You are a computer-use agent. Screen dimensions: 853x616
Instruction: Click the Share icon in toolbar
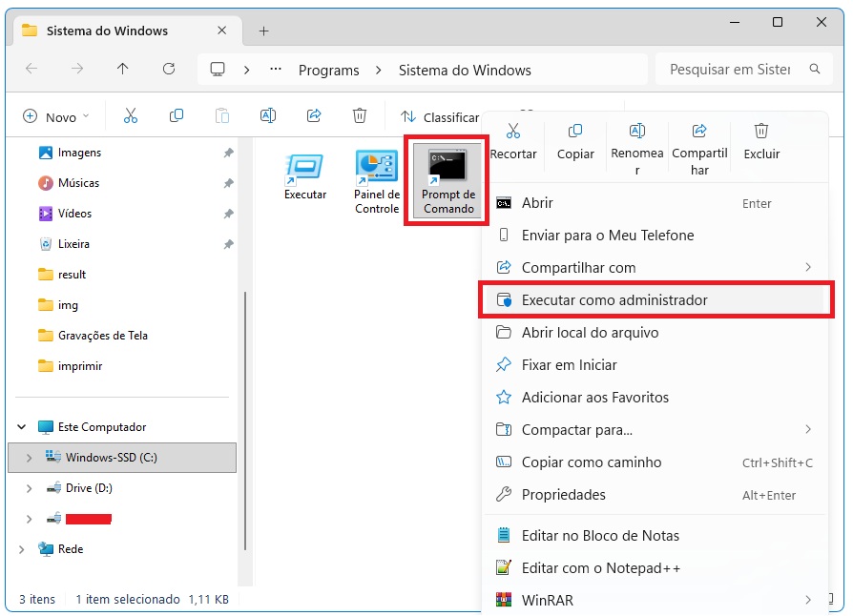(x=314, y=115)
